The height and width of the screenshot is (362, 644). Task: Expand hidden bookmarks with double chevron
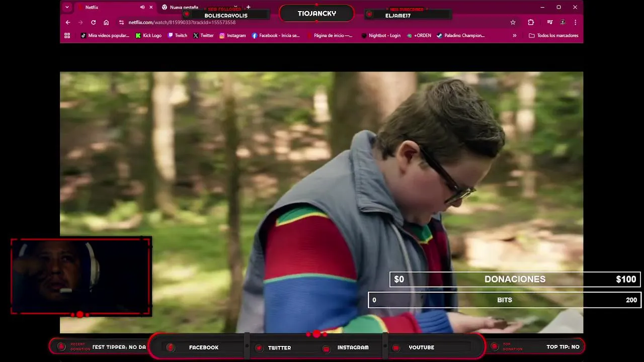[514, 36]
